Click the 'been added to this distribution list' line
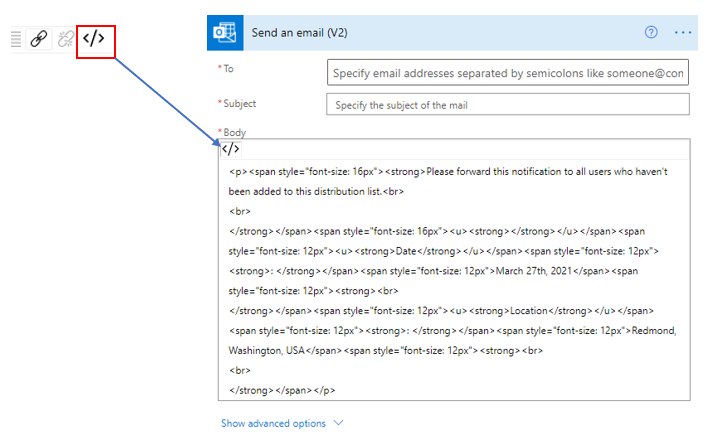Viewport: 710px width, 432px height. (316, 192)
